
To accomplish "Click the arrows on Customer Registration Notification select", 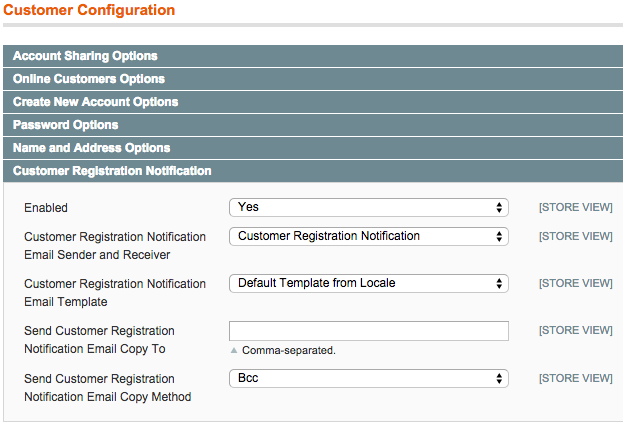I will click(x=499, y=236).
